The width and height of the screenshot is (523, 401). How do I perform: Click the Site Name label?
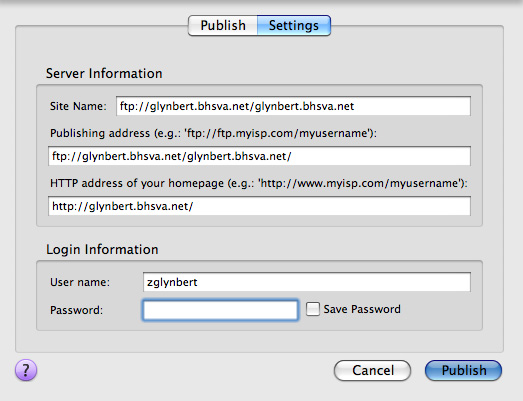(x=78, y=106)
